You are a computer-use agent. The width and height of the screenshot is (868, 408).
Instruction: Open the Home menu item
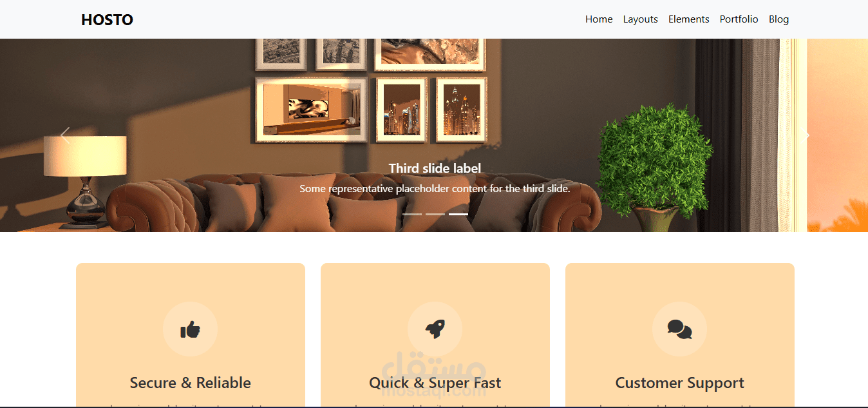(599, 19)
